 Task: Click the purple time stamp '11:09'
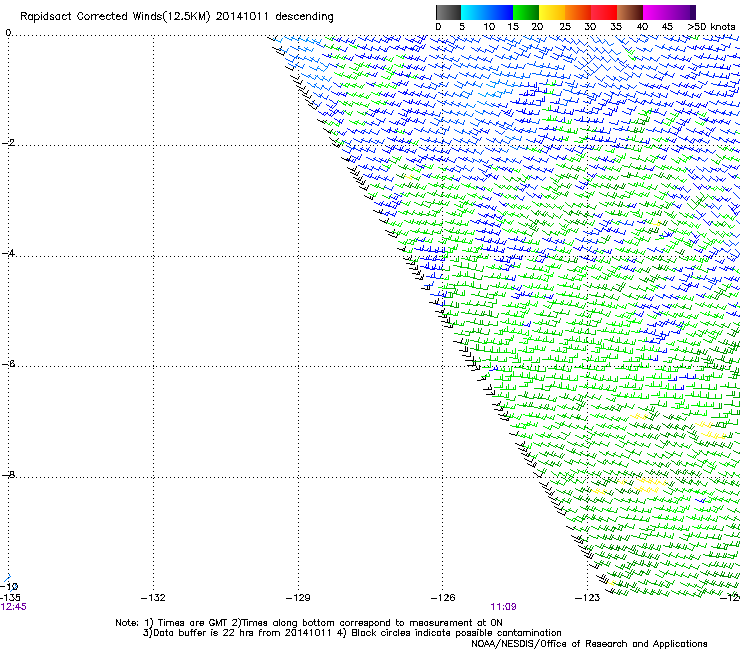tap(504, 607)
